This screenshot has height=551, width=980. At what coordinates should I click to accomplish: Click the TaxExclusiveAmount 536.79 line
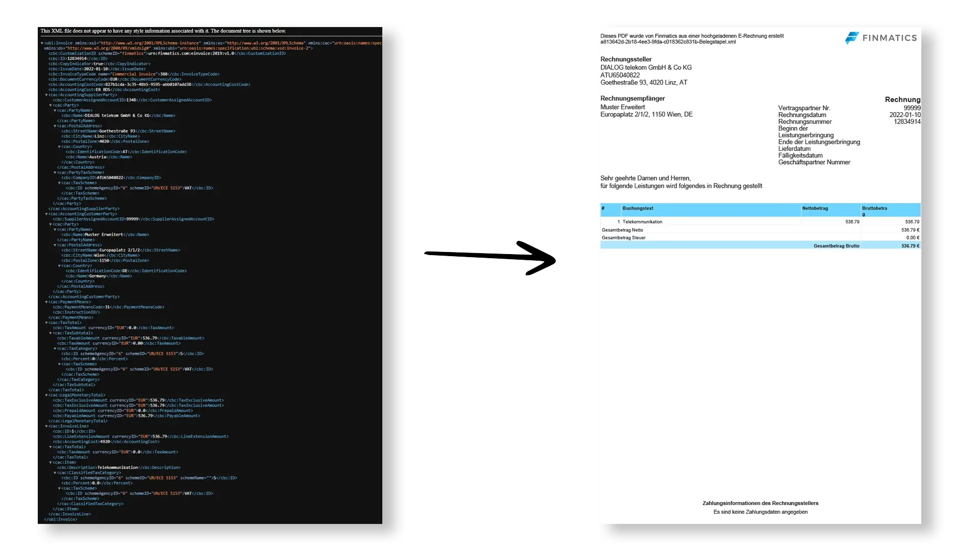(x=138, y=400)
